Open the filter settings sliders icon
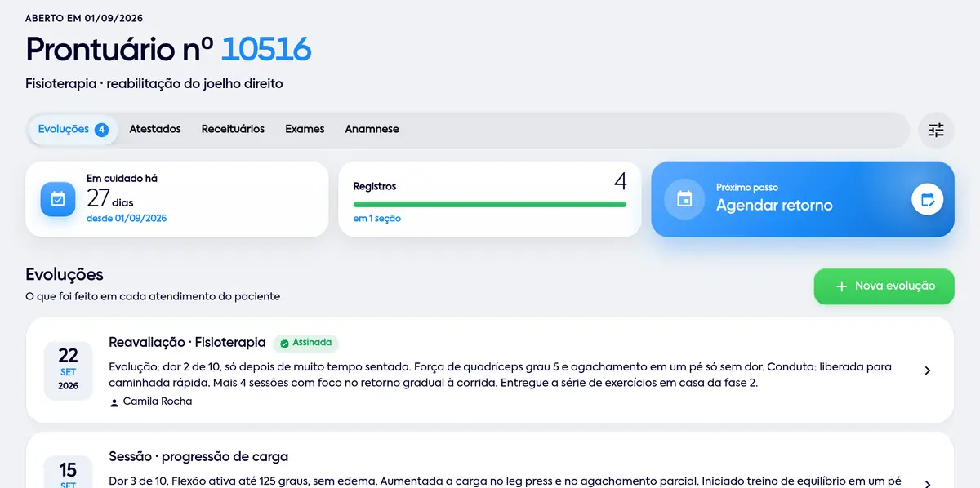This screenshot has height=488, width=980. (936, 130)
